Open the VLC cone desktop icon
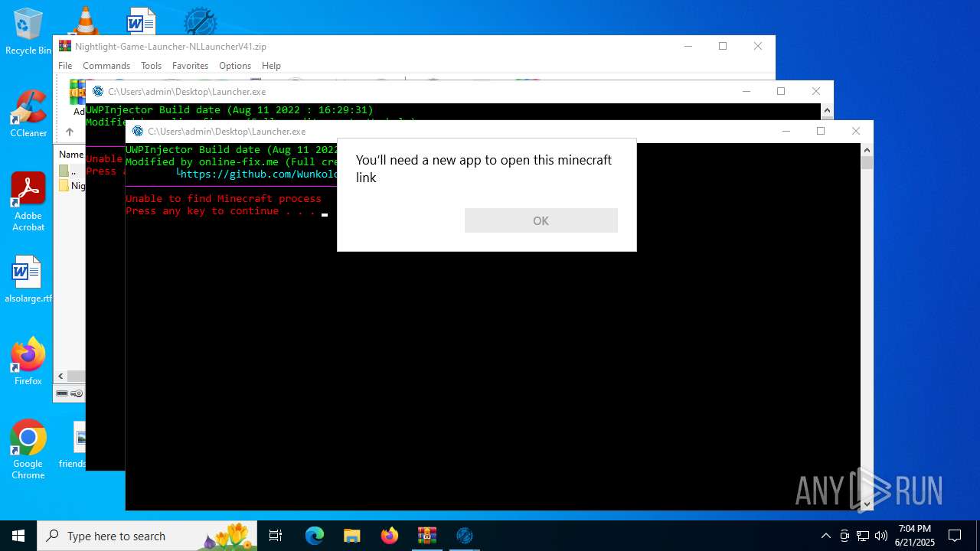980x551 pixels. [84, 20]
